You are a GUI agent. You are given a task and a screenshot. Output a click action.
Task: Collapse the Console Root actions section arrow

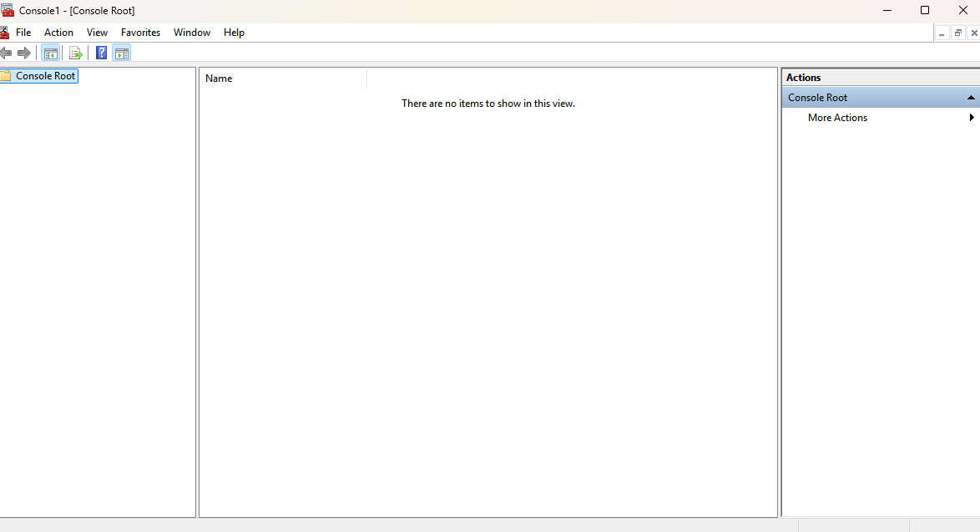tap(971, 98)
